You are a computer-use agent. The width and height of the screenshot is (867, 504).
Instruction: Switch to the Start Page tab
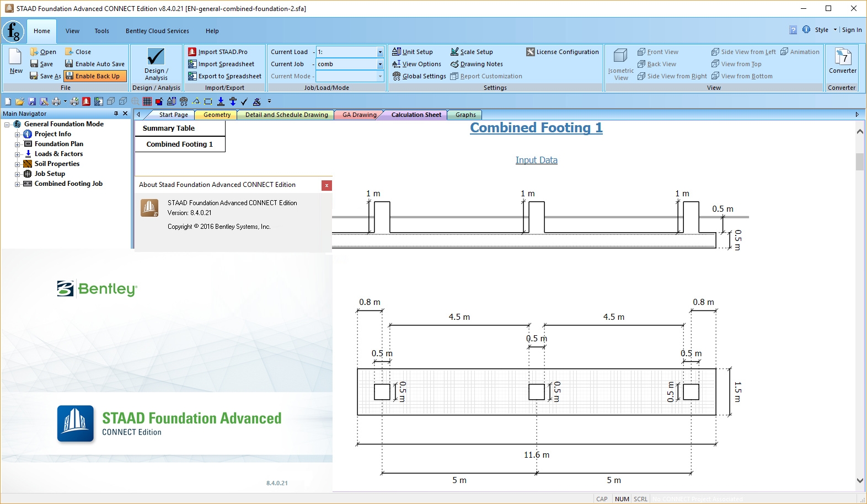coord(173,115)
